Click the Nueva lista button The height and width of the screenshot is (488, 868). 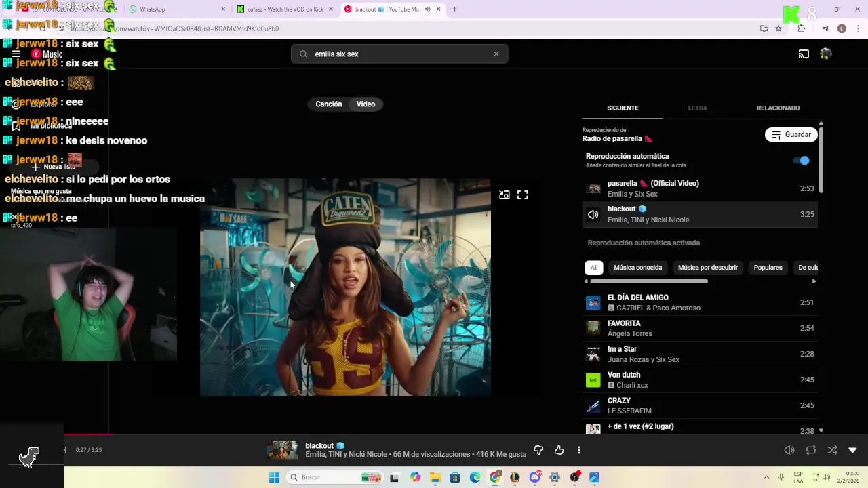54,167
